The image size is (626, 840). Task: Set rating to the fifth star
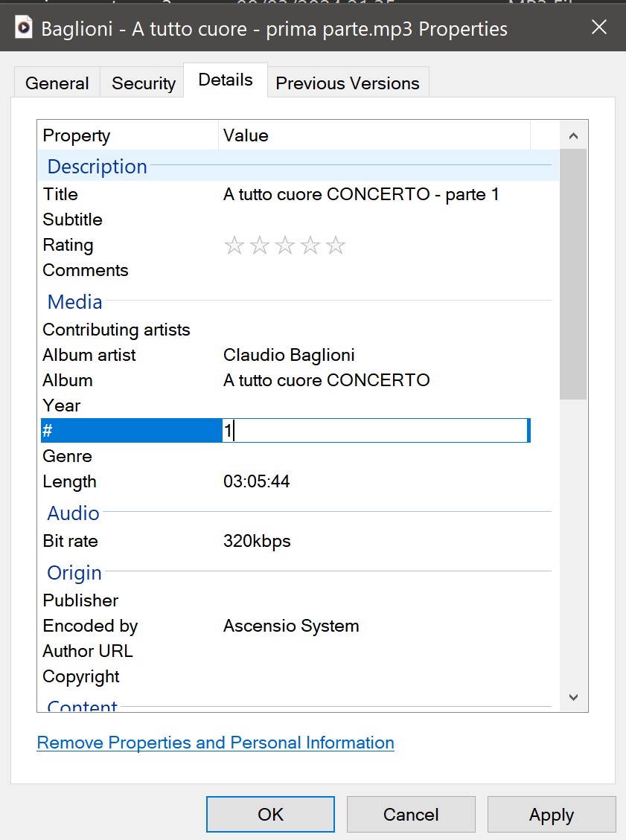336,246
